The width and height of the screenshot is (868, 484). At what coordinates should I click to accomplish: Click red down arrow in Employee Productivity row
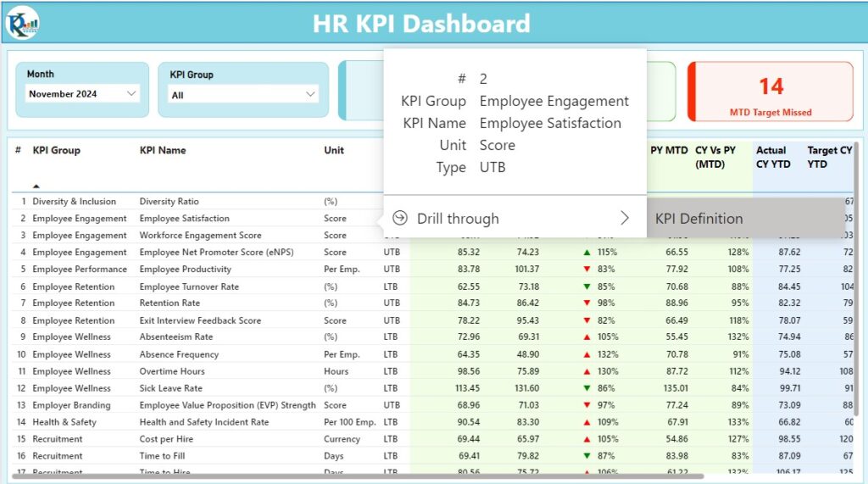click(x=587, y=270)
